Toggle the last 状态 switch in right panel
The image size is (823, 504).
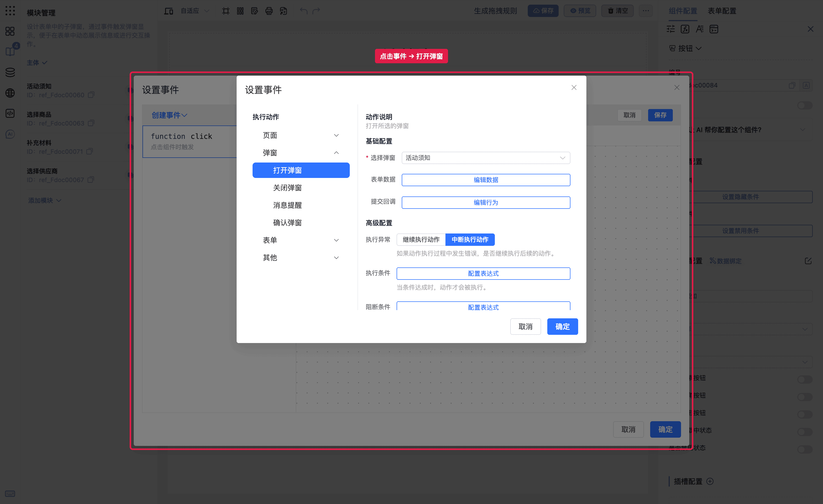(x=805, y=449)
